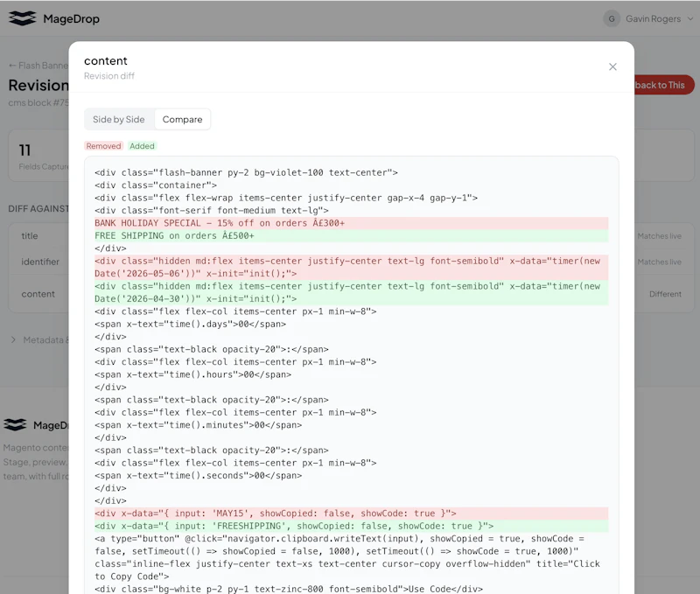
Task: Click the content dialog title
Action: coord(106,60)
